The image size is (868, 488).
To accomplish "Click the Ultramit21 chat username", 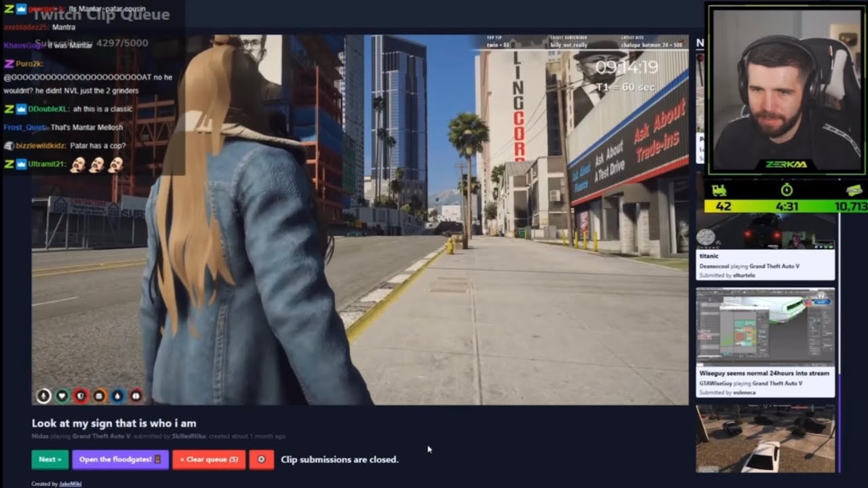I will 47,163.
